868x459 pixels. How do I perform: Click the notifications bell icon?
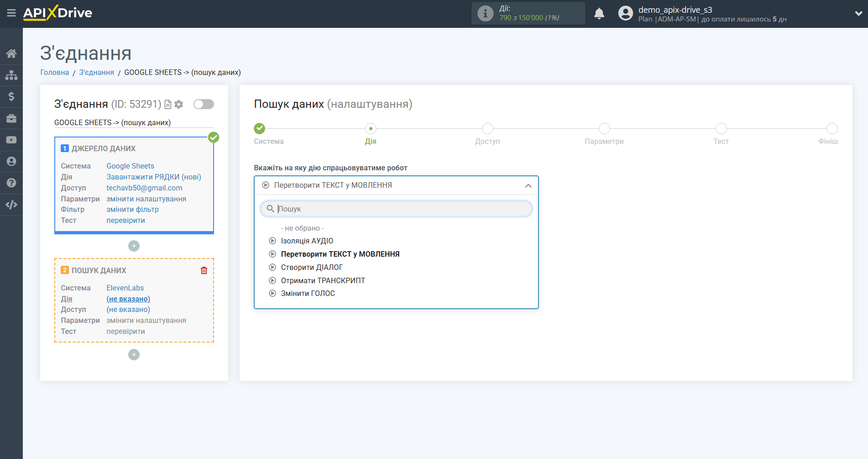click(599, 13)
